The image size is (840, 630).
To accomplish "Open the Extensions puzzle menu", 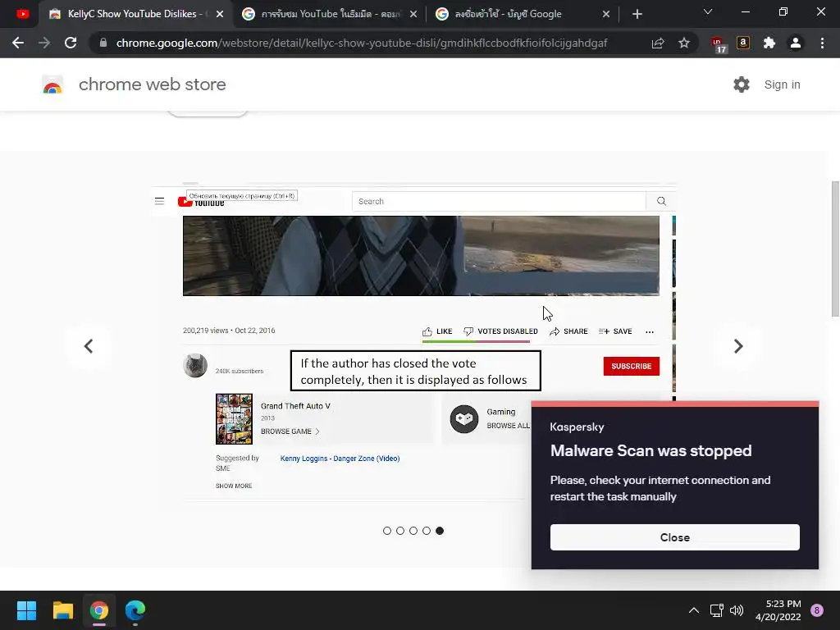I will [x=769, y=43].
